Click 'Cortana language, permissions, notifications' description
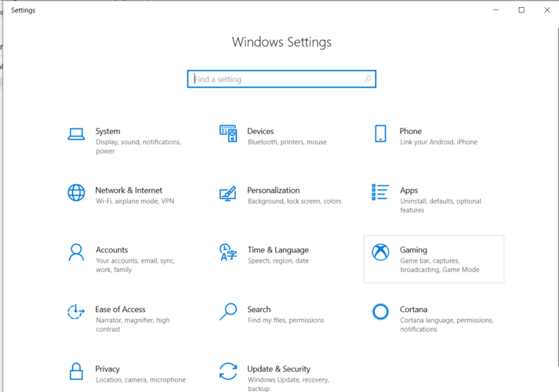The height and width of the screenshot is (392, 559). [447, 325]
